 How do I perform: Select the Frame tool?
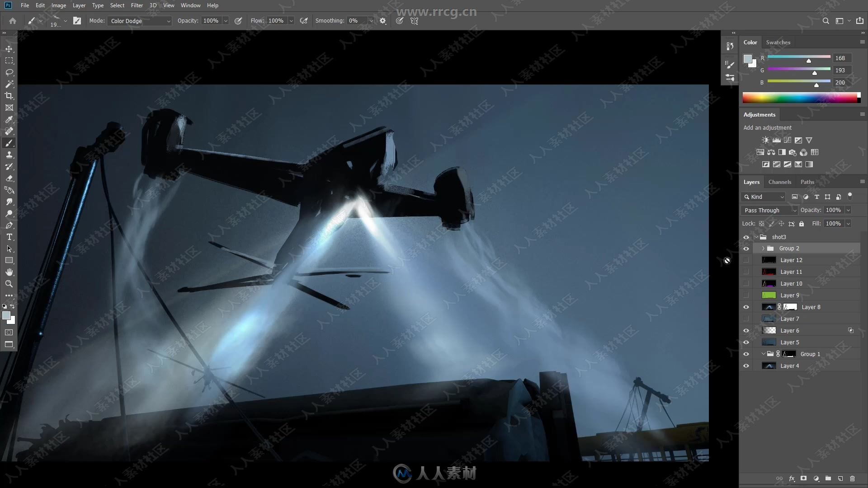(x=9, y=108)
